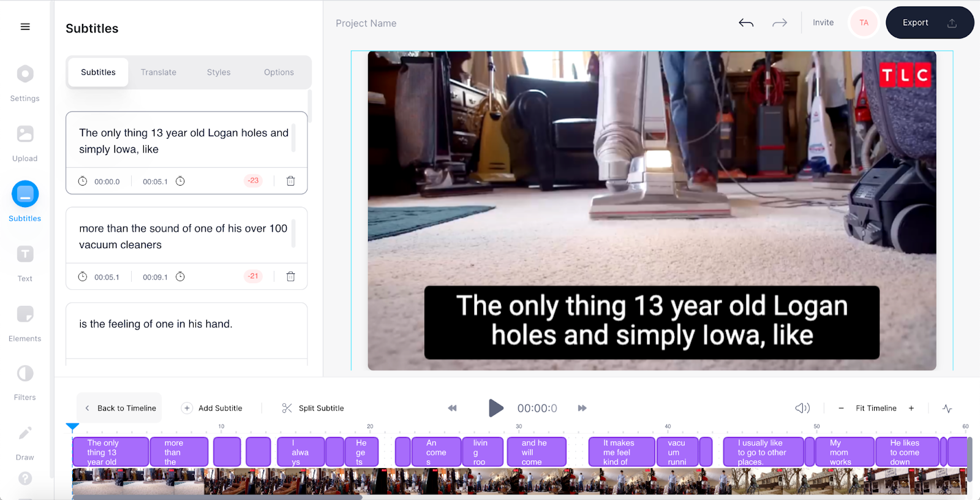
Task: Go Back to Timeline
Action: point(119,408)
